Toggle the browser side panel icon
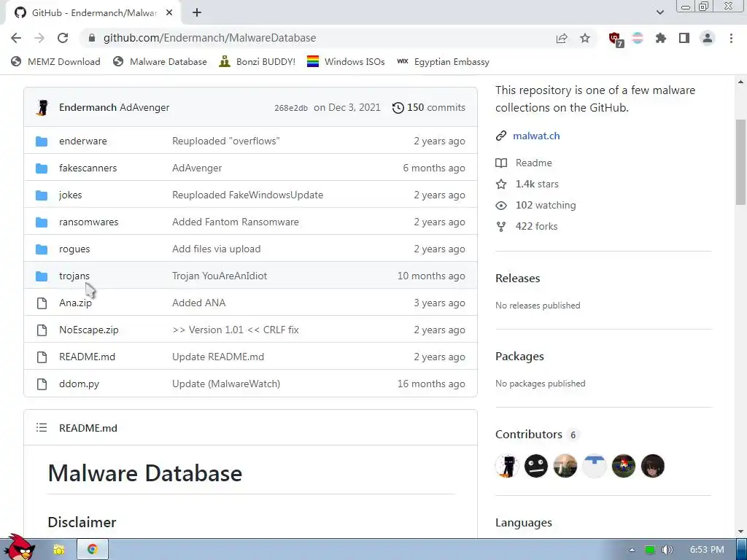Viewport: 747px width, 560px height. (x=684, y=38)
